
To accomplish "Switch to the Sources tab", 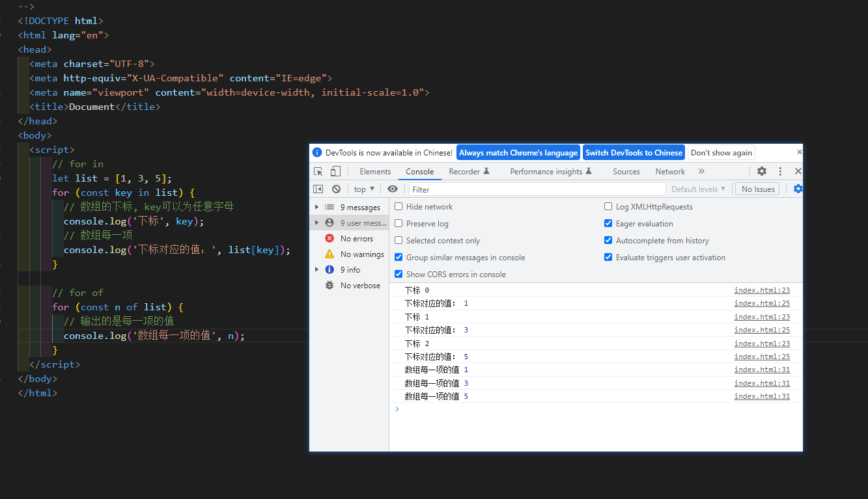I will coord(626,172).
